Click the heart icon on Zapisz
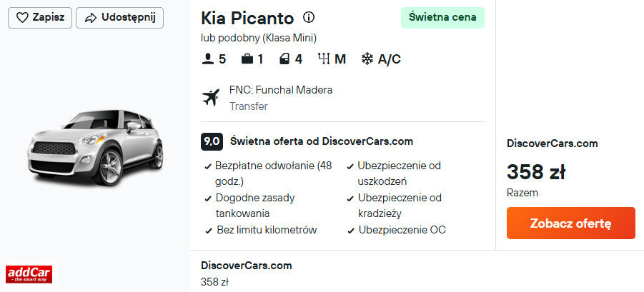Screen dimensions: 644x292 22,18
